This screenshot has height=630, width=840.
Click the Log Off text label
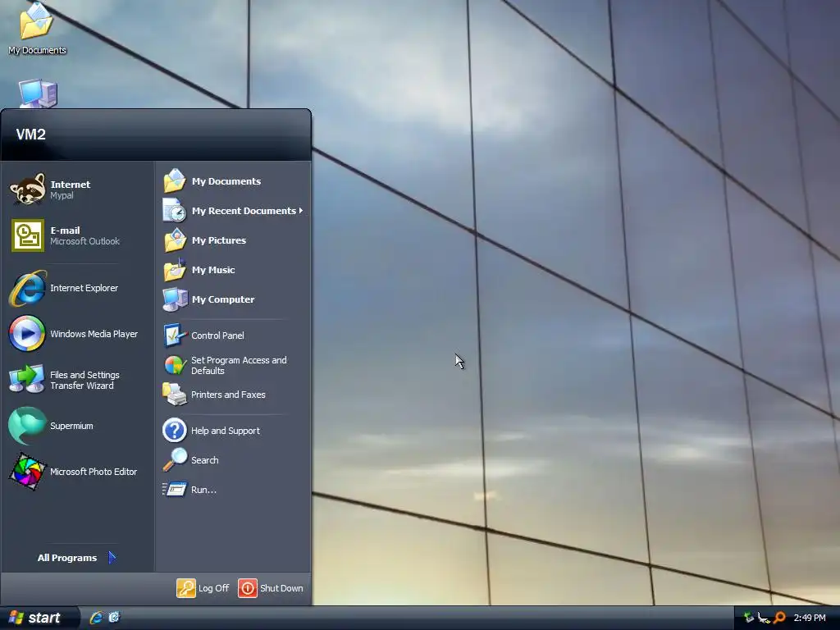pyautogui.click(x=213, y=588)
